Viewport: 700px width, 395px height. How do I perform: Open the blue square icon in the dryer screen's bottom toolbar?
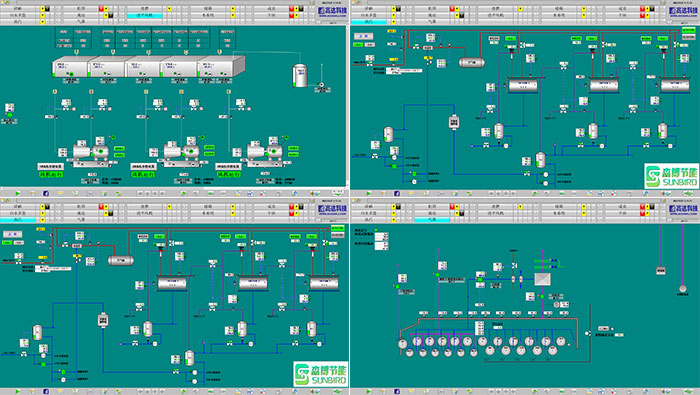pos(396,391)
